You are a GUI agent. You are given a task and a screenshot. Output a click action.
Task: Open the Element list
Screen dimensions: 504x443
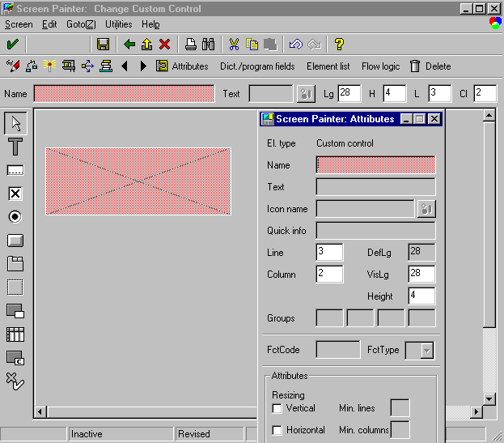pyautogui.click(x=328, y=66)
